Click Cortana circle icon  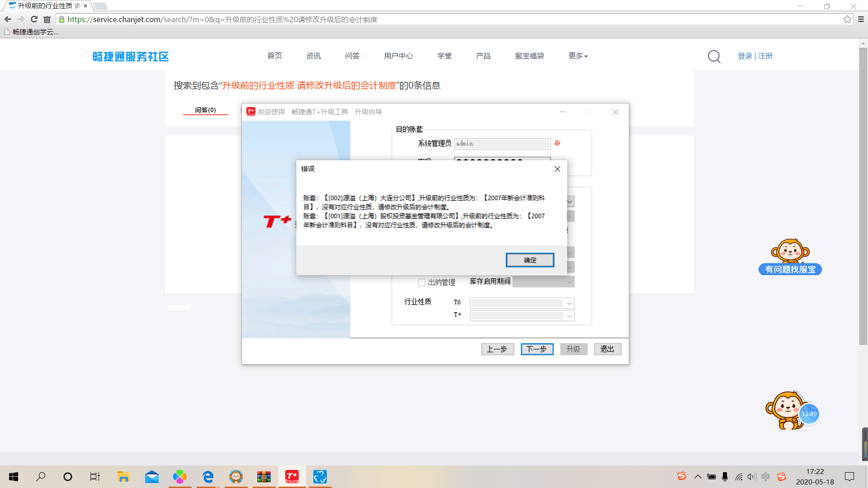tap(68, 477)
